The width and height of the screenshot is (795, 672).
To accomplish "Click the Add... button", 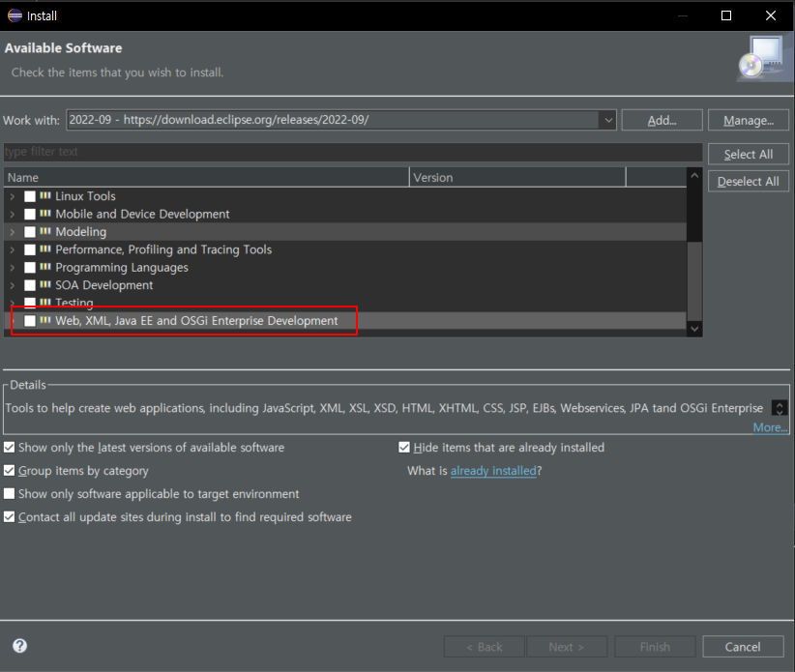I will tap(662, 120).
